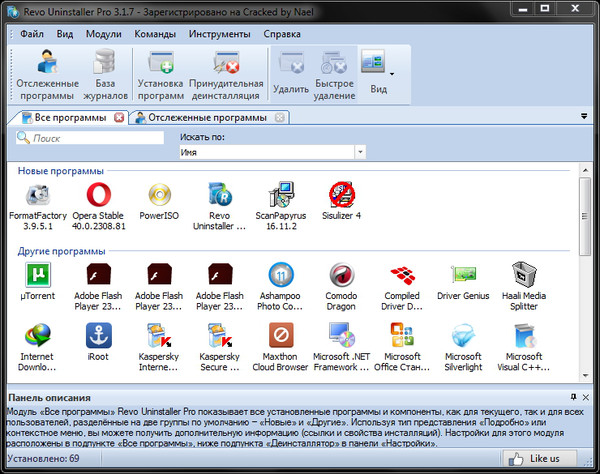
Task: Close the Все программы tab
Action: pyautogui.click(x=119, y=118)
